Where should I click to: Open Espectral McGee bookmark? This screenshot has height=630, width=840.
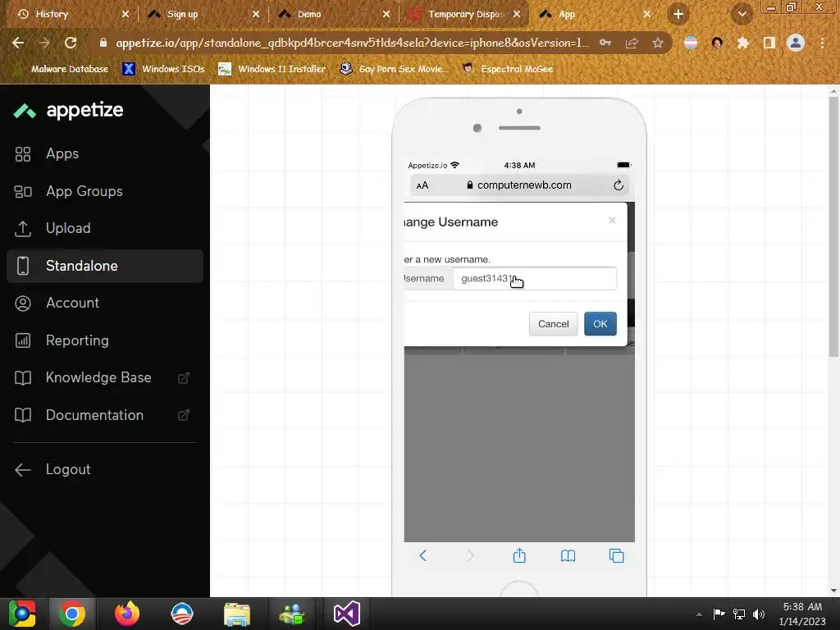point(507,69)
